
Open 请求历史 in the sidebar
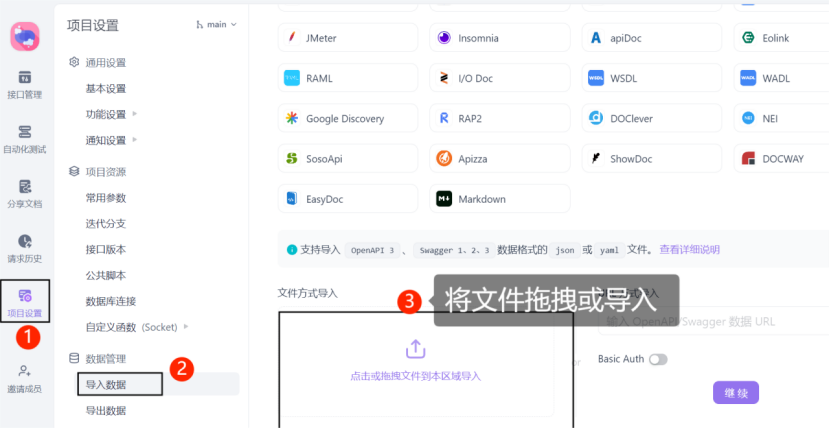[24, 249]
